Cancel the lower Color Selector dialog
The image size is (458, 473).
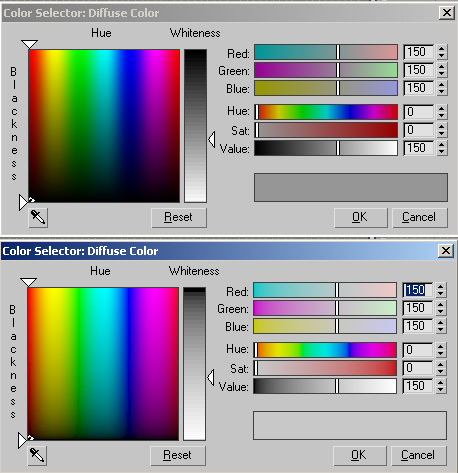(418, 456)
